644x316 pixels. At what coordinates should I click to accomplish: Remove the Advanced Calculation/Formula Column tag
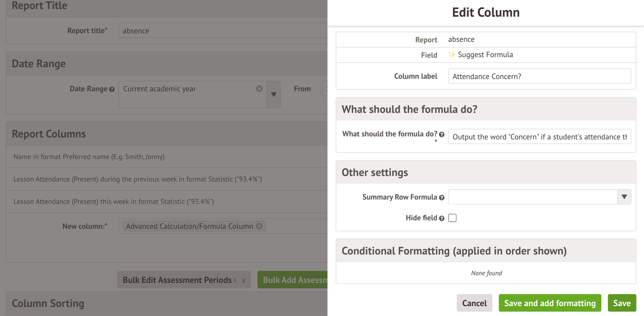click(259, 226)
